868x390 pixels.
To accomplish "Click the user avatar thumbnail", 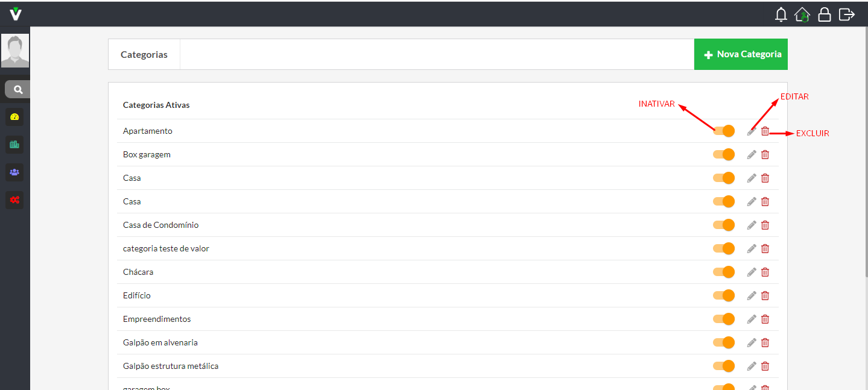I will point(15,51).
